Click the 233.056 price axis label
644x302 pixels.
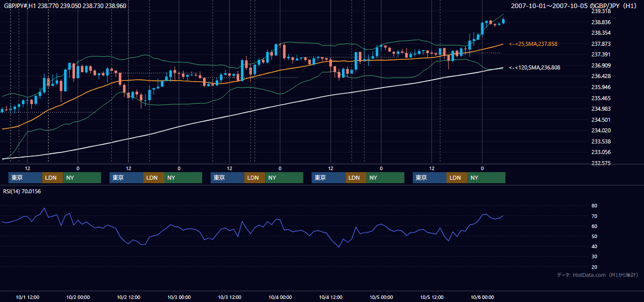pyautogui.click(x=601, y=152)
